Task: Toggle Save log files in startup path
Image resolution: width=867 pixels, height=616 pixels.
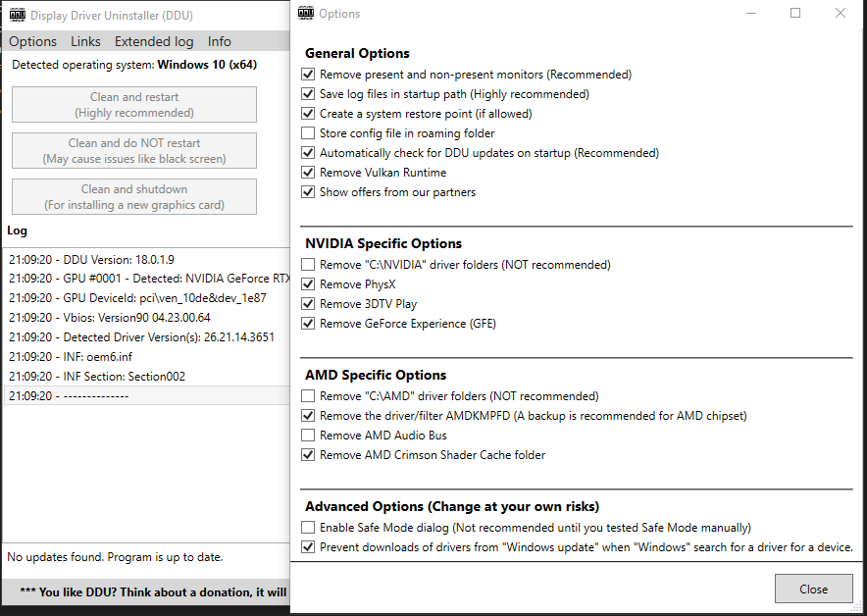Action: click(x=308, y=94)
